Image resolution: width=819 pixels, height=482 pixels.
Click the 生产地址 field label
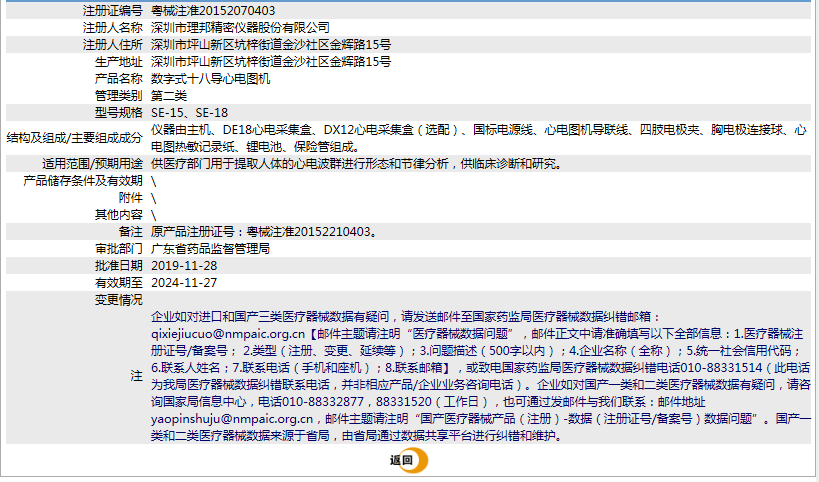click(119, 62)
